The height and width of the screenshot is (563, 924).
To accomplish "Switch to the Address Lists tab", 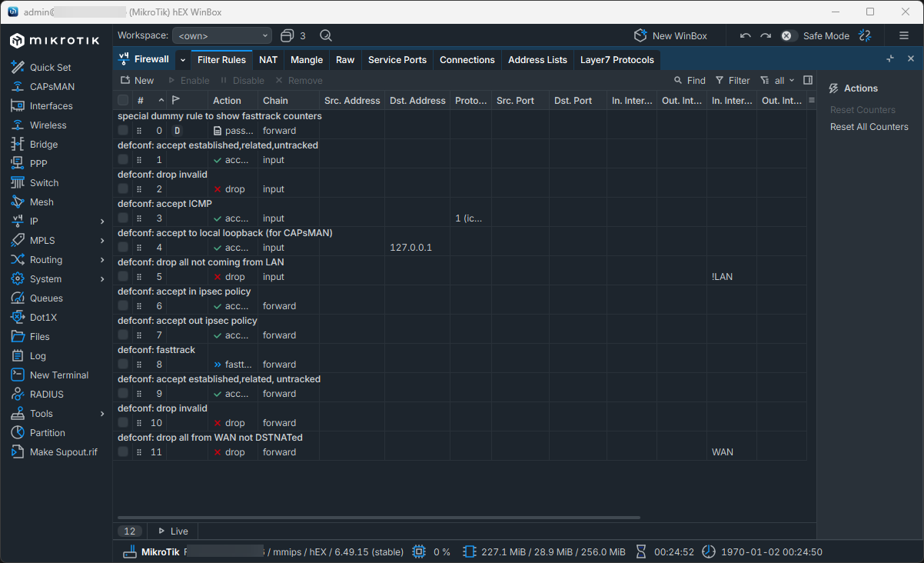I will click(x=537, y=60).
